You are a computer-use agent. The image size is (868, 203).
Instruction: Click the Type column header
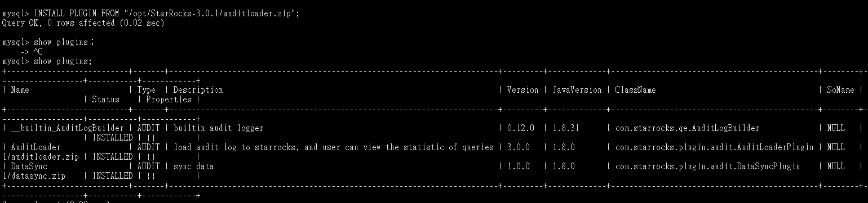147,90
